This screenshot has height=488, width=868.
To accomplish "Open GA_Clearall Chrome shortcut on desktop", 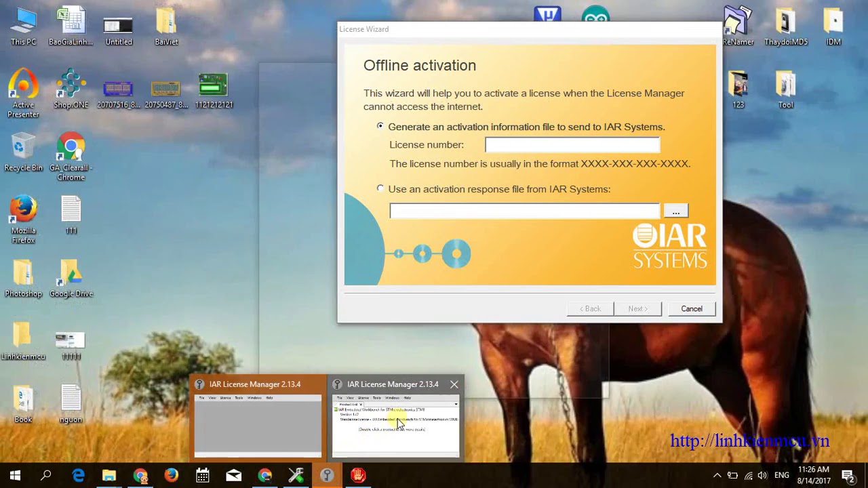I will [x=71, y=157].
